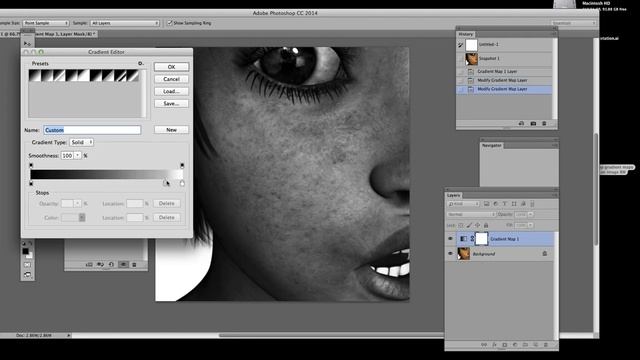
Task: Create a new layer from Layers footer
Action: click(x=536, y=345)
